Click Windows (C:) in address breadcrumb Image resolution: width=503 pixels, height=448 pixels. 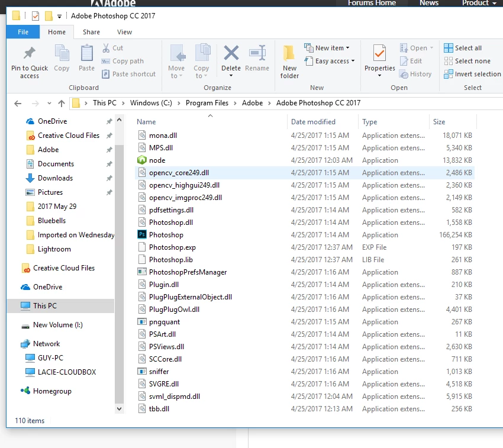tap(151, 103)
